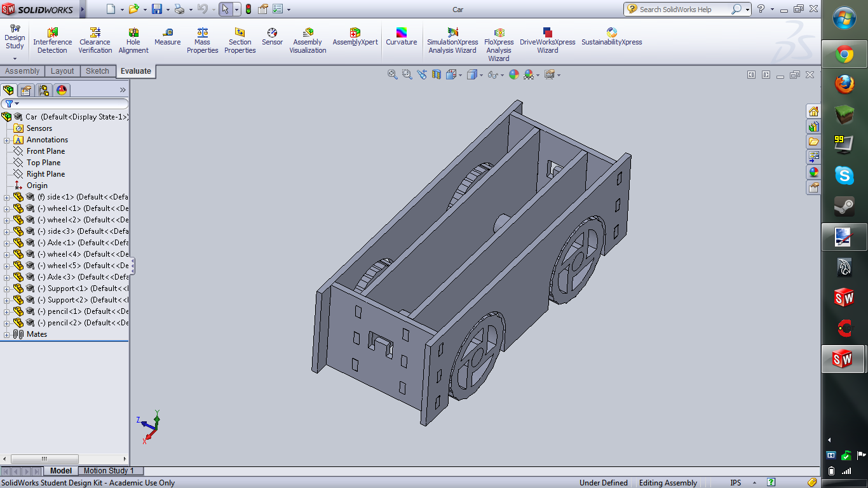Open Google Chrome from taskbar
The height and width of the screenshot is (488, 868).
(844, 55)
